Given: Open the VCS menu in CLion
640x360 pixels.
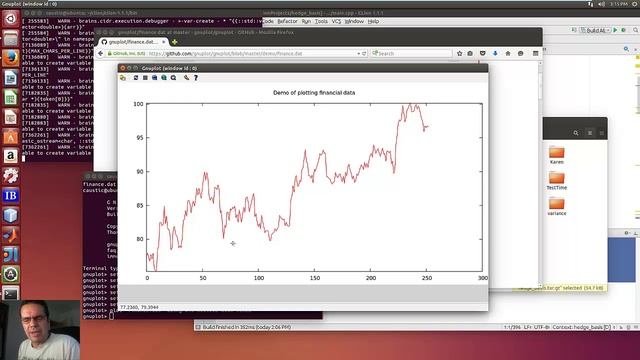Looking at the screenshot, I should pyautogui.click(x=336, y=21).
